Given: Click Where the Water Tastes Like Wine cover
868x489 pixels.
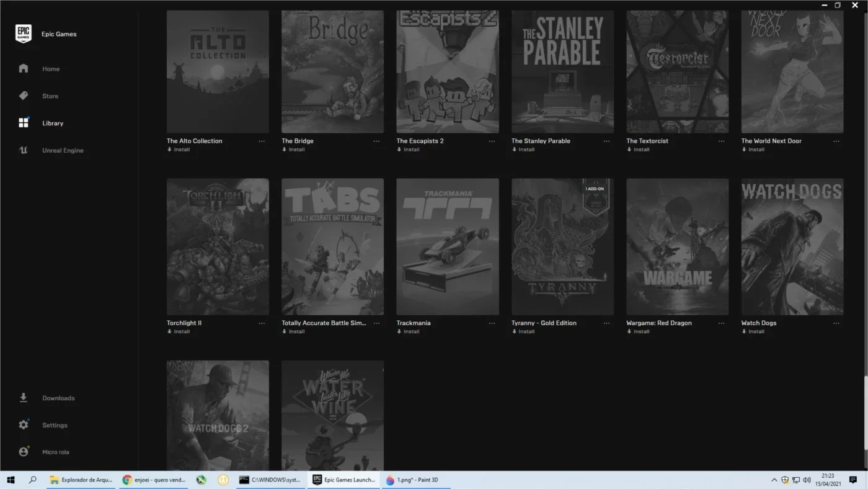Looking at the screenshot, I should click(332, 415).
